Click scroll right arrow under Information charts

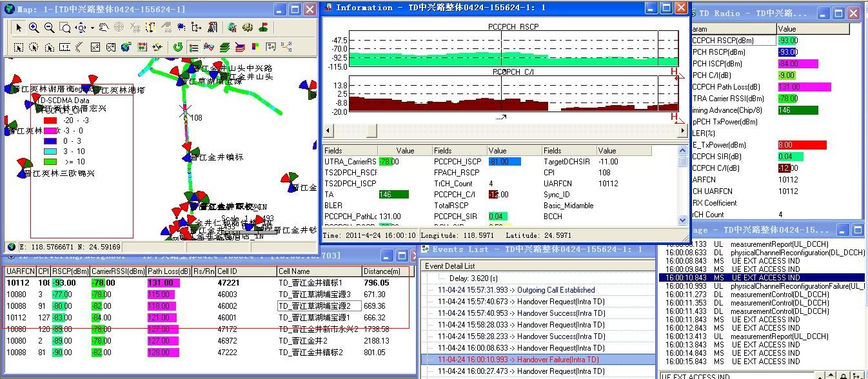[683, 130]
